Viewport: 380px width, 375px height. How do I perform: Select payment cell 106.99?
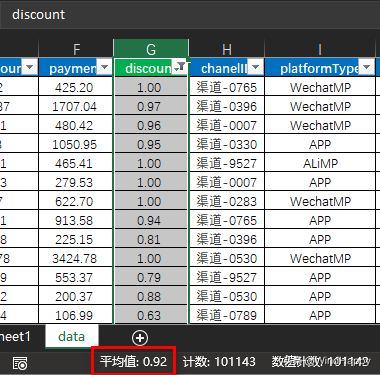click(x=76, y=315)
